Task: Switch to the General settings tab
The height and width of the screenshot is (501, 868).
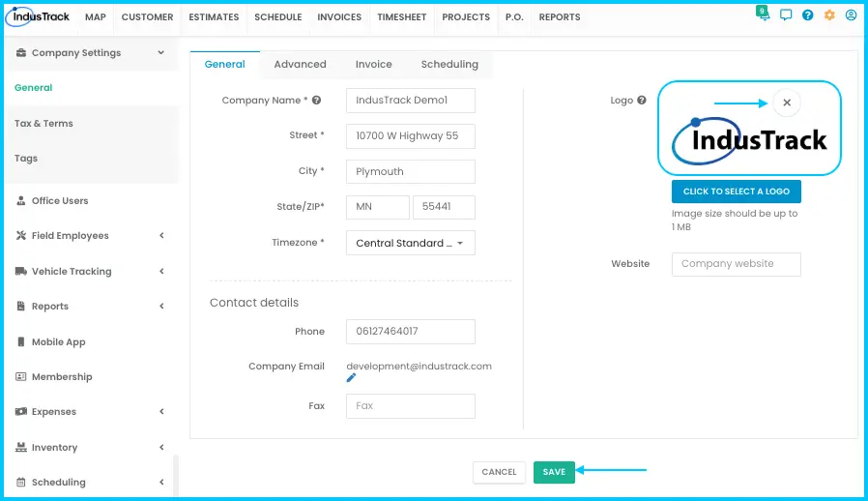Action: pyautogui.click(x=225, y=64)
